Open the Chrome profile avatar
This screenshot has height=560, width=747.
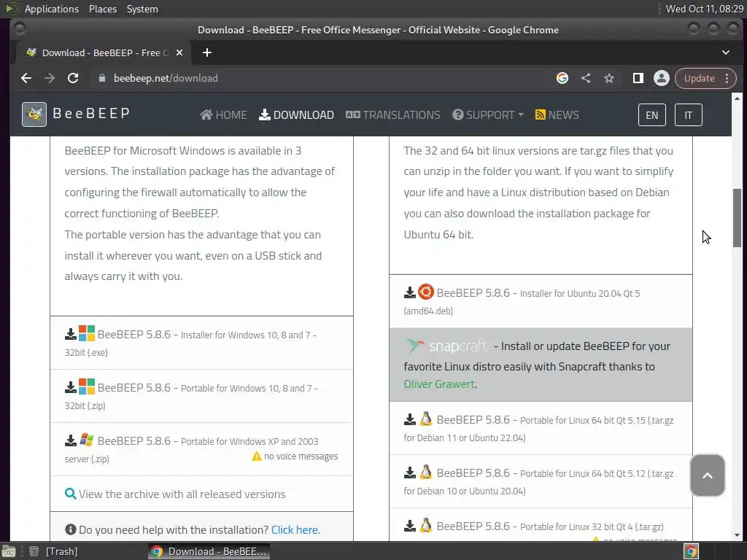pos(661,78)
